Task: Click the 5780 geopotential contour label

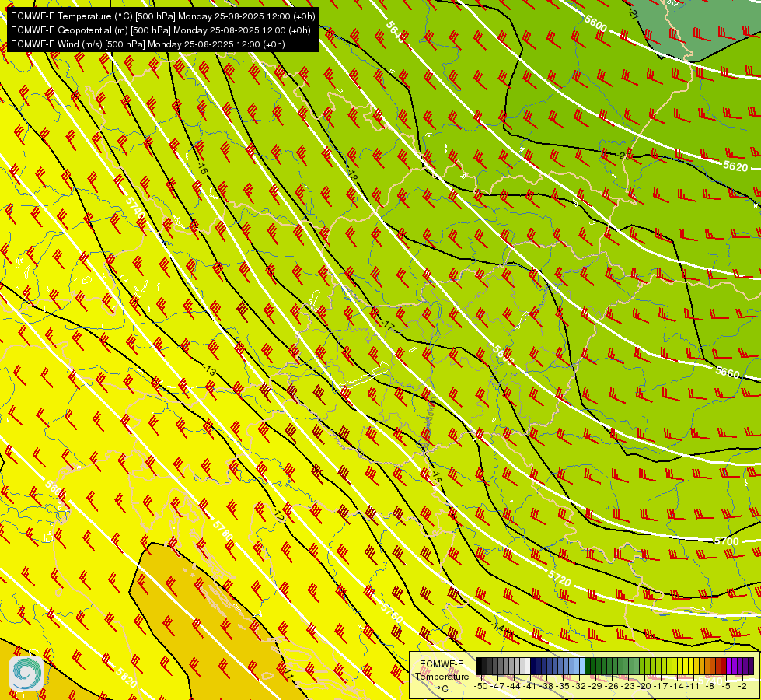Action: (x=223, y=530)
